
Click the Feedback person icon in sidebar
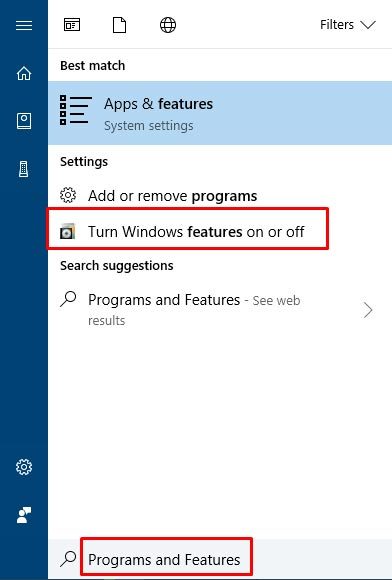pyautogui.click(x=24, y=515)
